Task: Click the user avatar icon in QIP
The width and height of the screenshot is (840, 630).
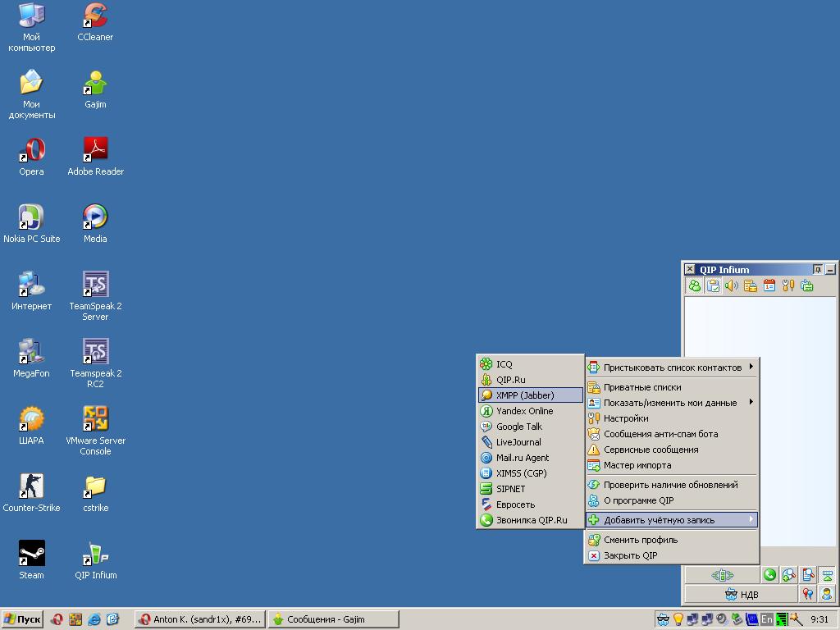Action: 827,594
